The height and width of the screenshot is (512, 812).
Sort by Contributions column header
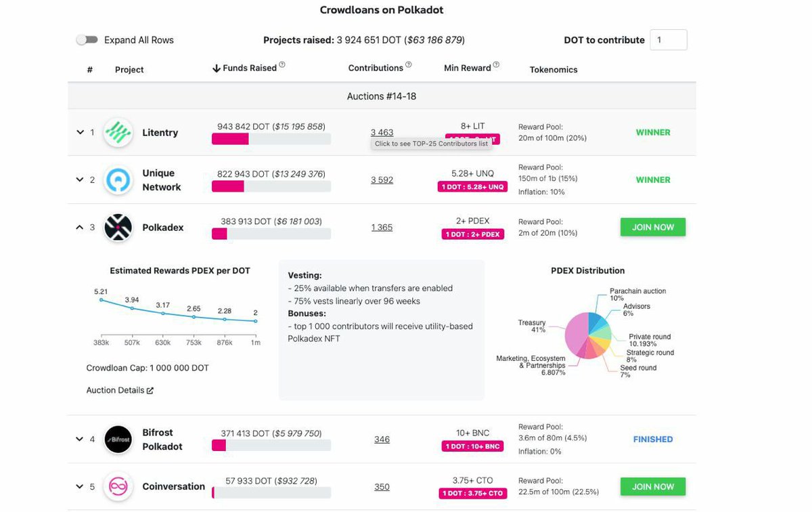pos(376,68)
